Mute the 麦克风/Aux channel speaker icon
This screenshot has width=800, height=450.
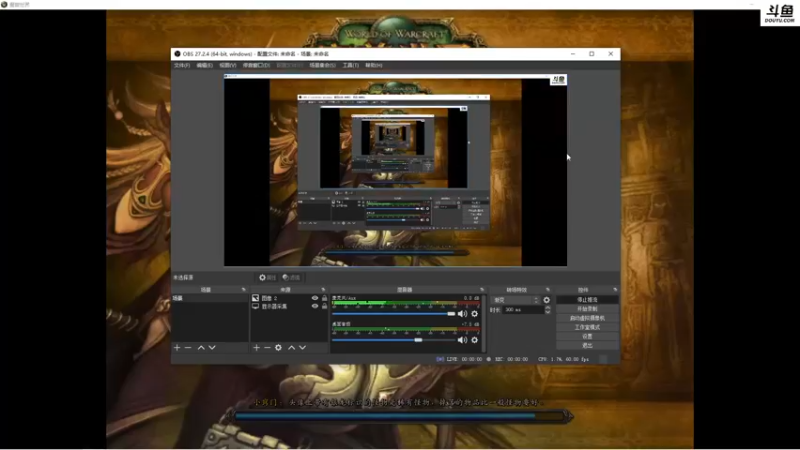462,314
